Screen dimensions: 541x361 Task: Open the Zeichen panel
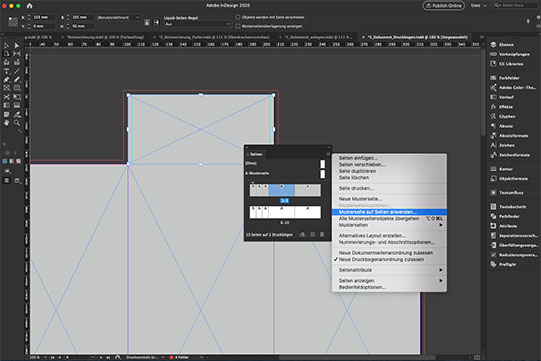[502, 145]
